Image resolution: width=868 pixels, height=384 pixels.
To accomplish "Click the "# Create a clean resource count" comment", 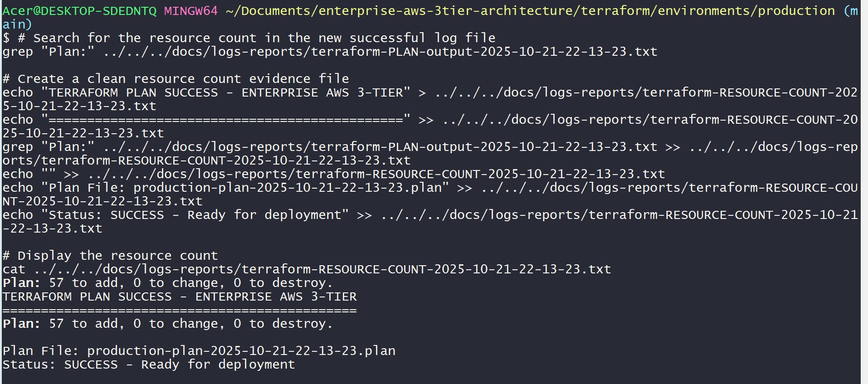I will pyautogui.click(x=176, y=78).
